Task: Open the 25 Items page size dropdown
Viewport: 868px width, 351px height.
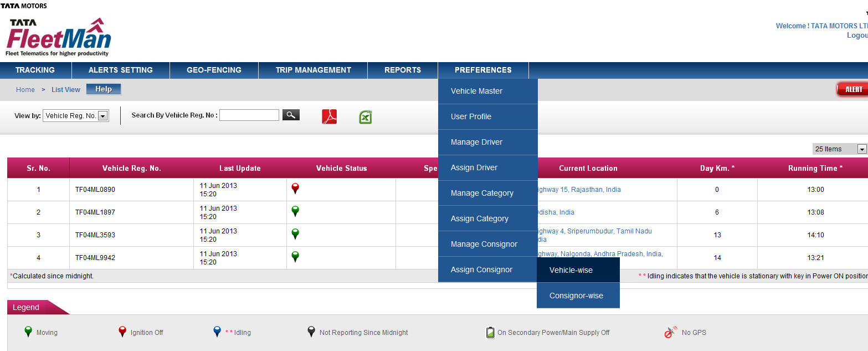Action: 840,149
